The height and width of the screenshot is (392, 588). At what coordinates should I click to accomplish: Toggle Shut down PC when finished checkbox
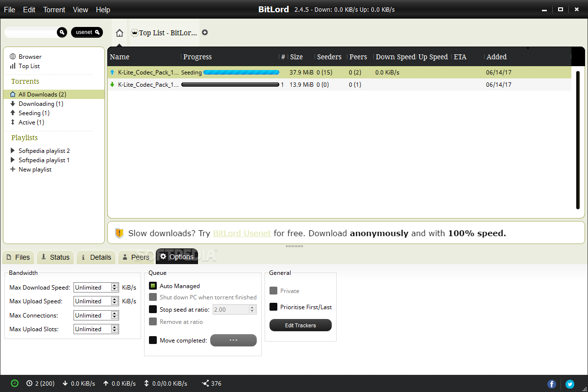pyautogui.click(x=153, y=297)
